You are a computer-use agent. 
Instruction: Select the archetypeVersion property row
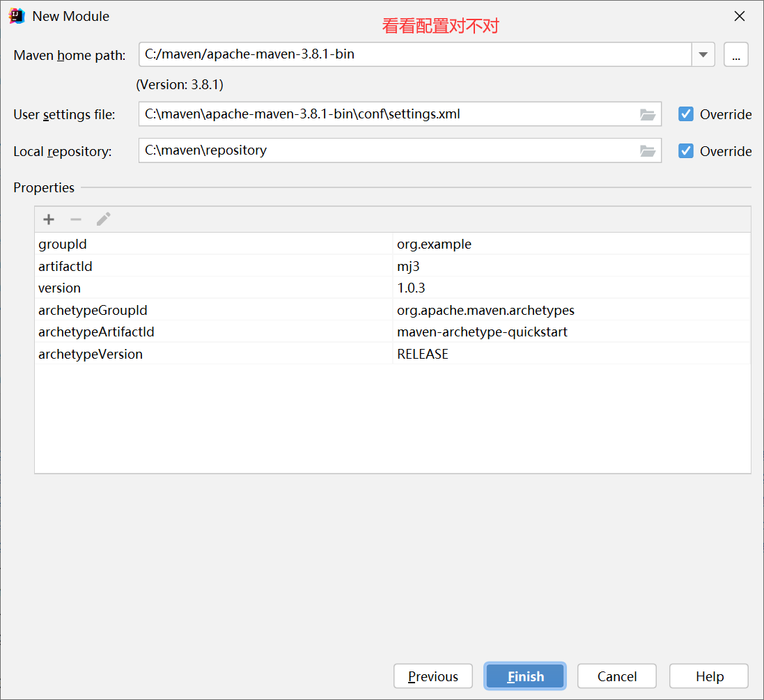[x=392, y=353]
